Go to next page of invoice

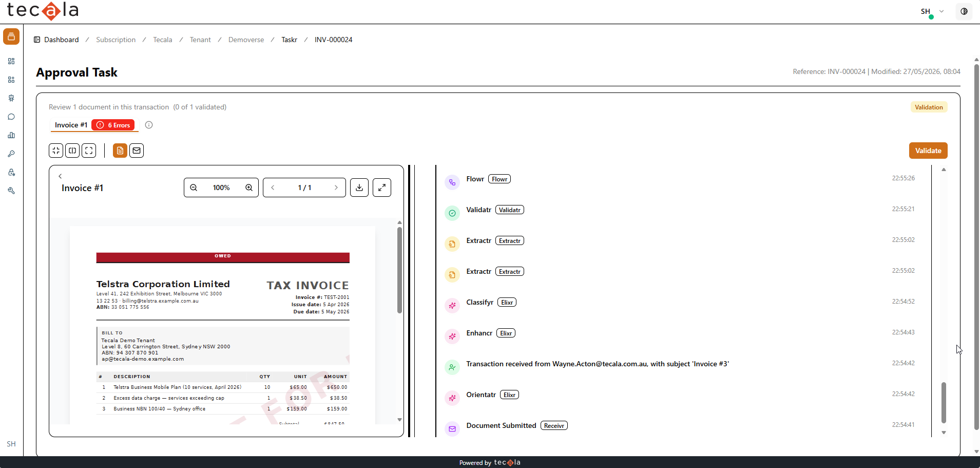point(336,188)
